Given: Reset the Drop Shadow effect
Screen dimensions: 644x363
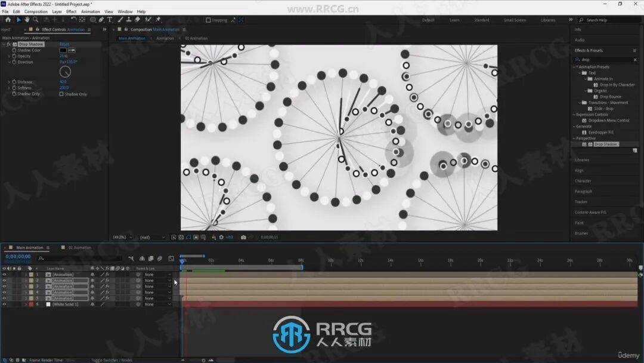Looking at the screenshot, I should [64, 44].
